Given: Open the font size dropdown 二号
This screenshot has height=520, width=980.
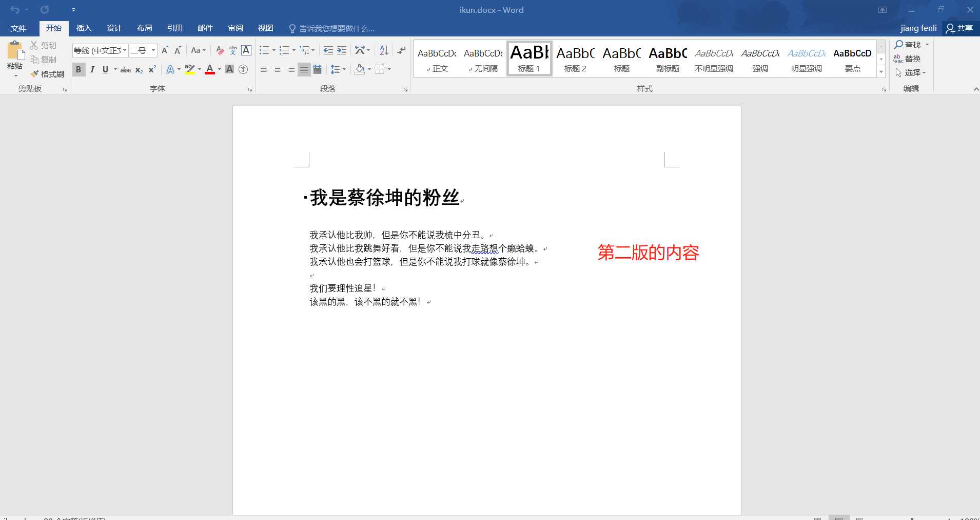Looking at the screenshot, I should pyautogui.click(x=153, y=50).
